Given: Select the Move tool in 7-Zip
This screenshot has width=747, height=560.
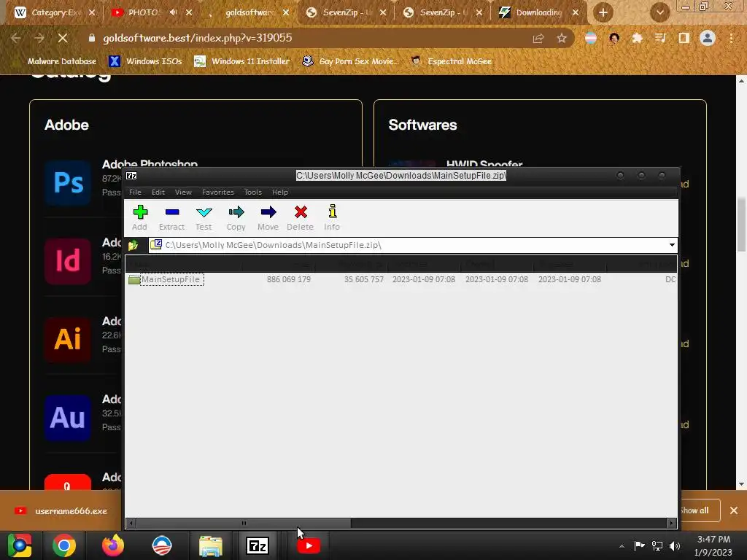Looking at the screenshot, I should (268, 217).
